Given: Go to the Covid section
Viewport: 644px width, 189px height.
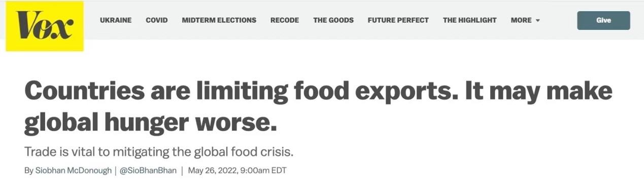Looking at the screenshot, I should [157, 20].
